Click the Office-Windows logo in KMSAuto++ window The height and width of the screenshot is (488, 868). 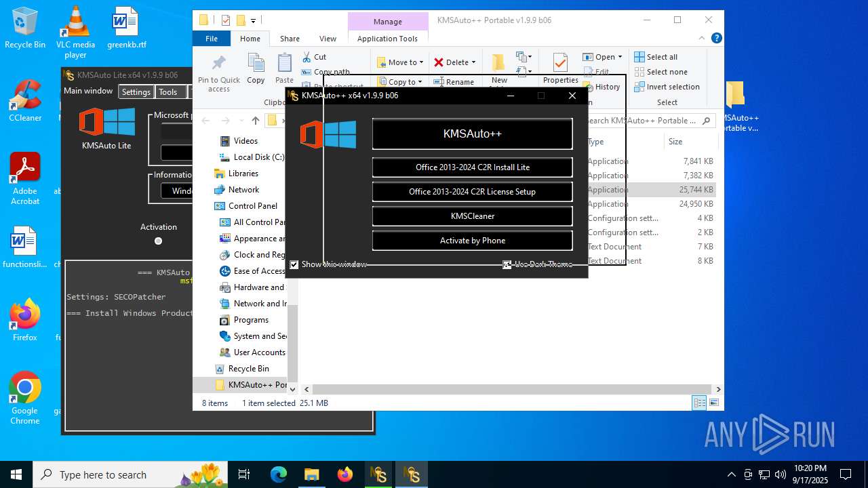coord(328,134)
